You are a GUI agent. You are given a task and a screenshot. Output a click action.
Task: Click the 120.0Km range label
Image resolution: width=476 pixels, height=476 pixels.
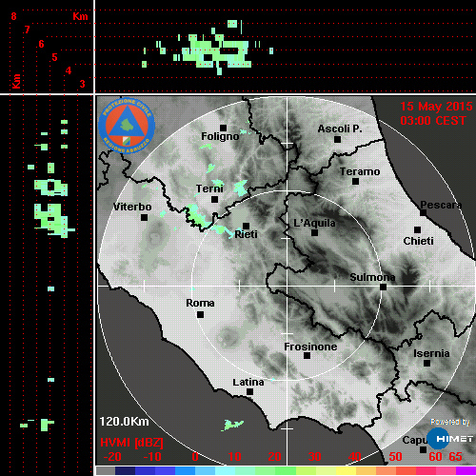(x=124, y=422)
